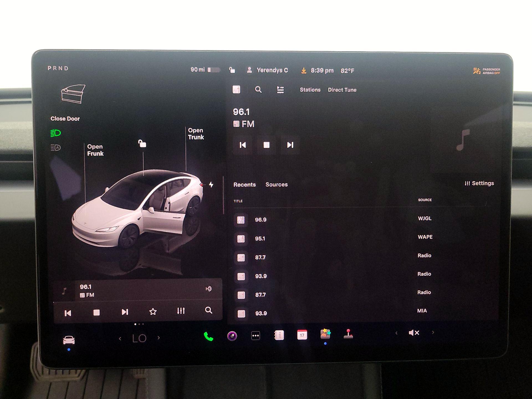Raise volume with right chevron
532x399 pixels.
pyautogui.click(x=433, y=332)
